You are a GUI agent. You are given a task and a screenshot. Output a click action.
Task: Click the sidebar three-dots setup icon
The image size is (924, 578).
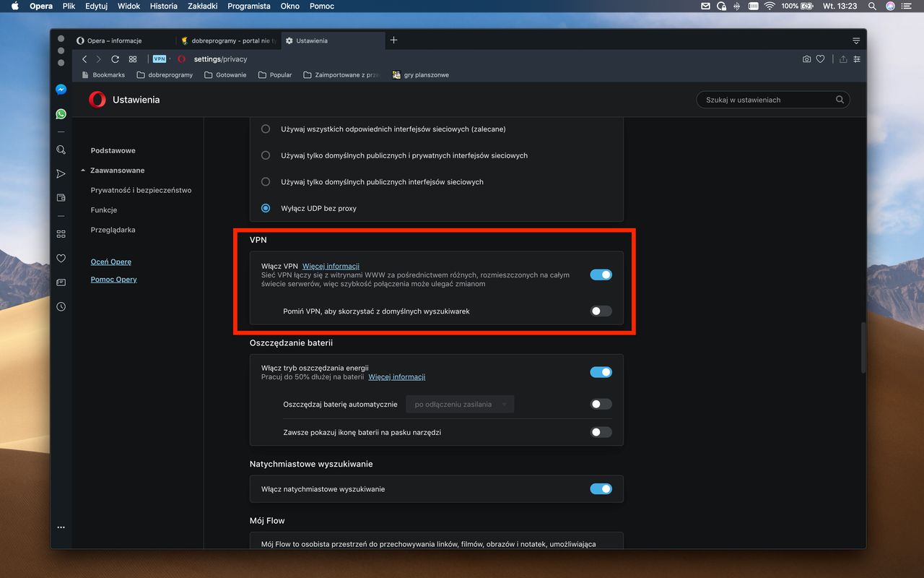61,527
